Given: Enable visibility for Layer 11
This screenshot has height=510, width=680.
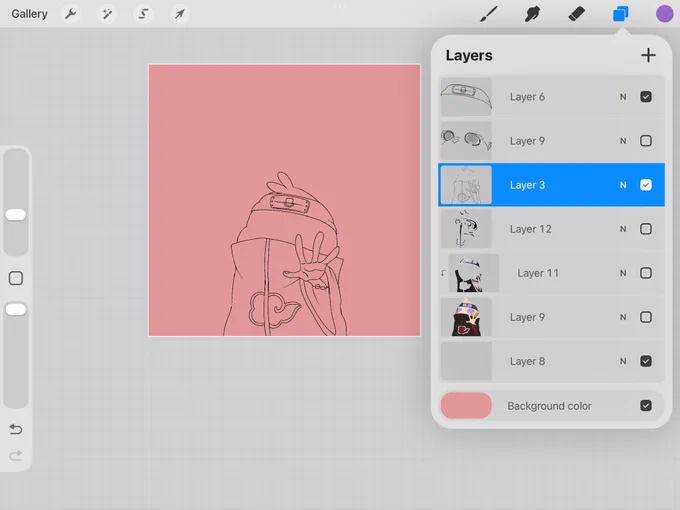Looking at the screenshot, I should point(646,273).
